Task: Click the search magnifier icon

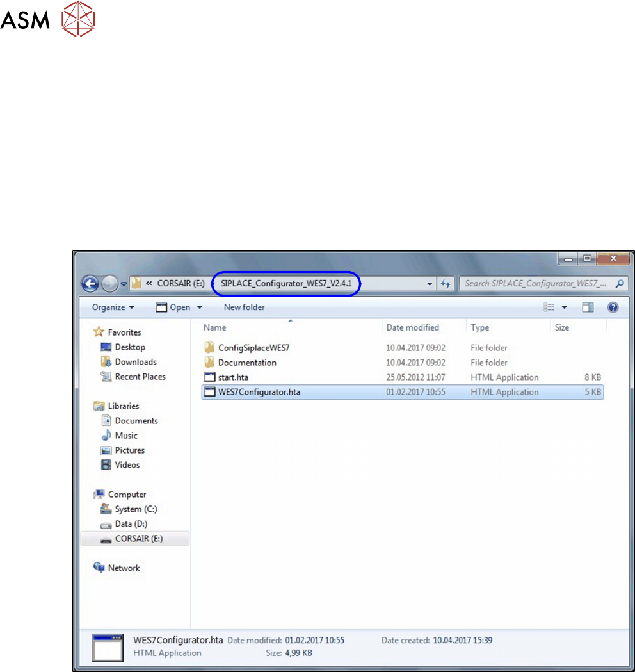Action: [620, 283]
